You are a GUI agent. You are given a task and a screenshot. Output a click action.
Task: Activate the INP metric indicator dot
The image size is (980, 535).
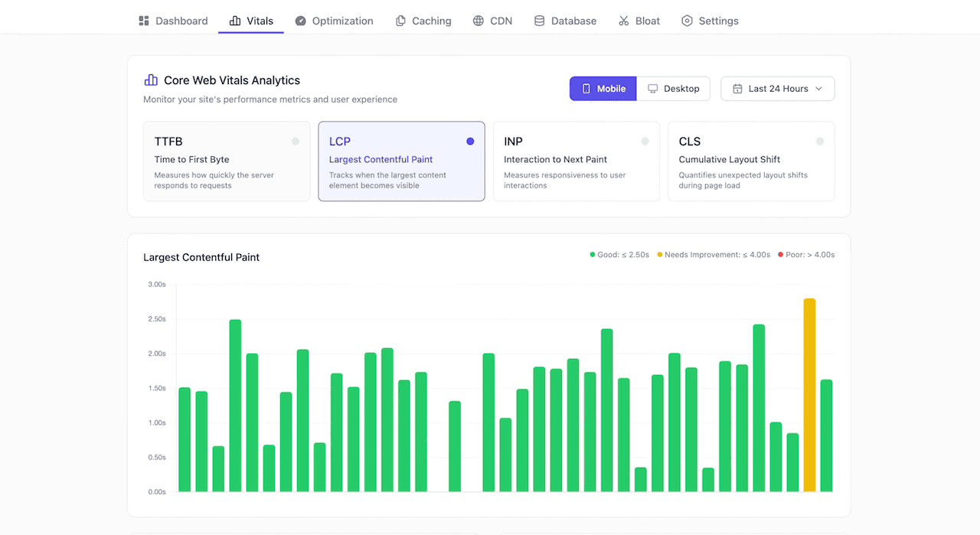(x=645, y=141)
